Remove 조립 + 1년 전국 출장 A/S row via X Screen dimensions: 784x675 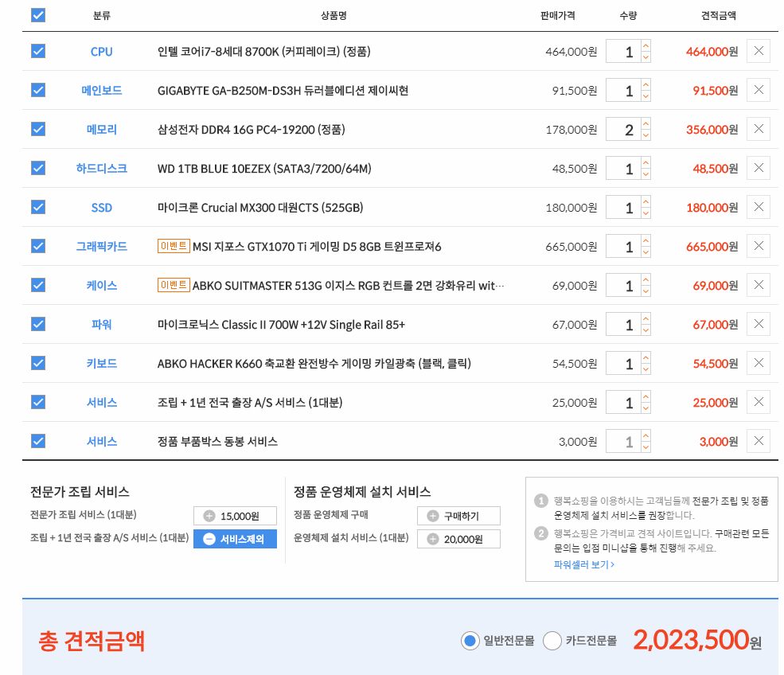758,402
